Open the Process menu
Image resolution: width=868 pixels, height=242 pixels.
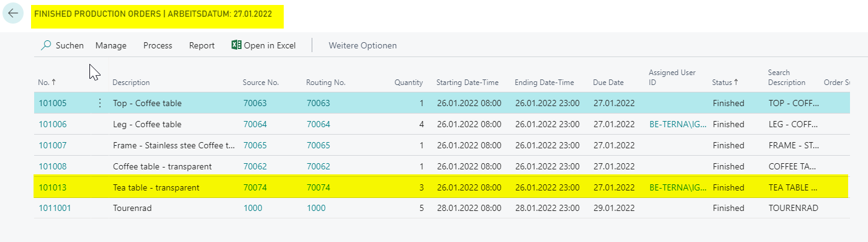pyautogui.click(x=158, y=45)
